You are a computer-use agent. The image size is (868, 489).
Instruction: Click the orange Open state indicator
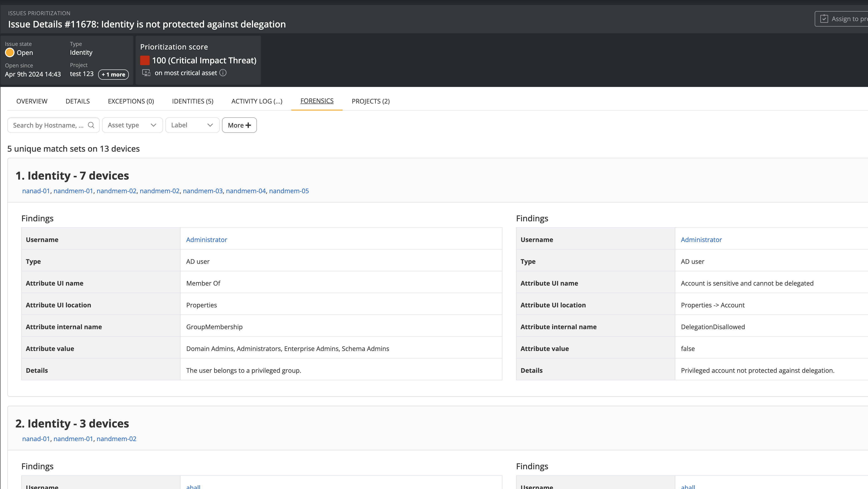pos(10,53)
